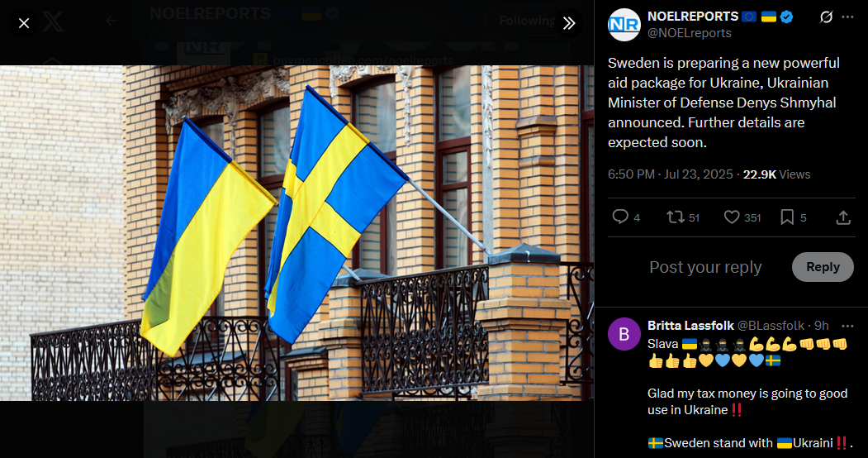
Task: Close the image viewer with the X icon
Action: click(x=24, y=23)
